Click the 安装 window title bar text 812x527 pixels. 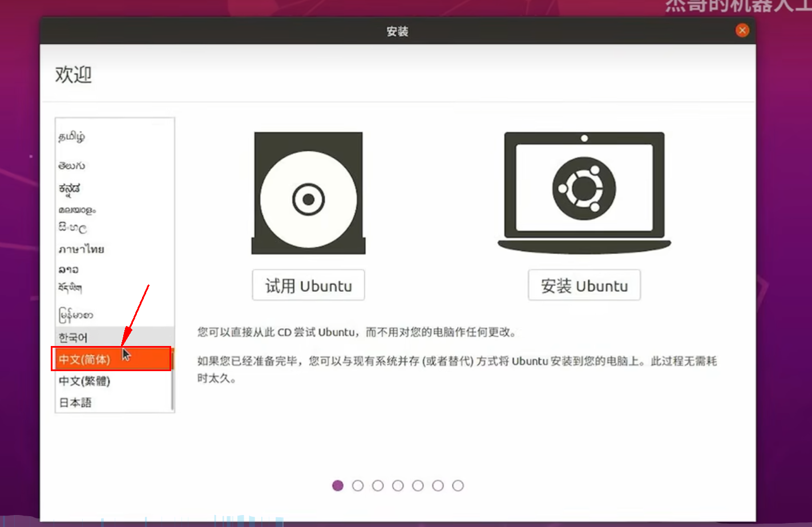coord(397,31)
